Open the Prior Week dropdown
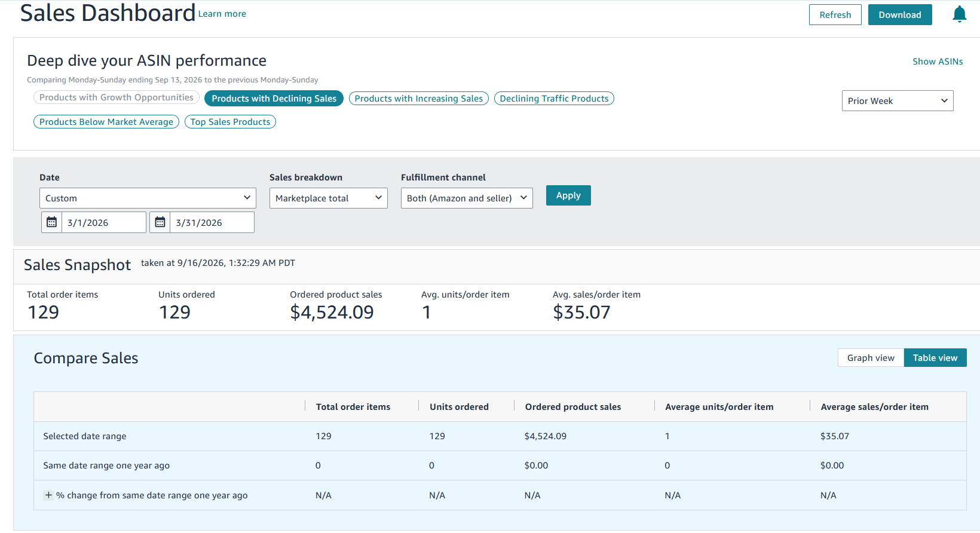The image size is (980, 533). coord(898,101)
